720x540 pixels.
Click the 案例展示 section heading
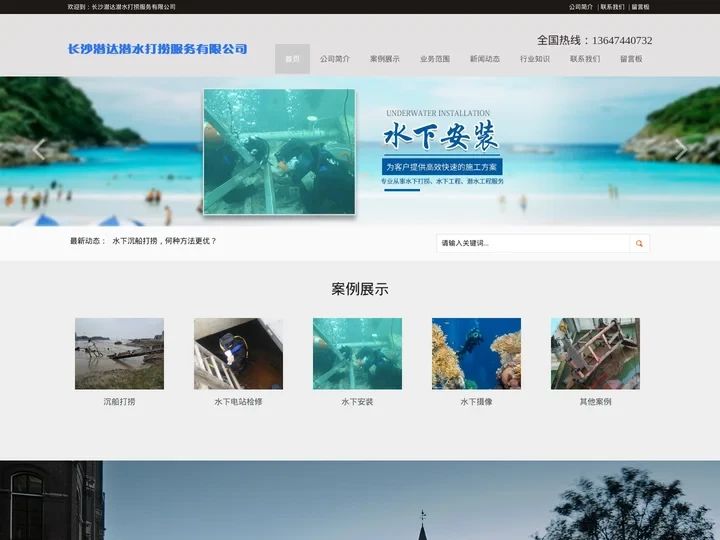tap(360, 289)
